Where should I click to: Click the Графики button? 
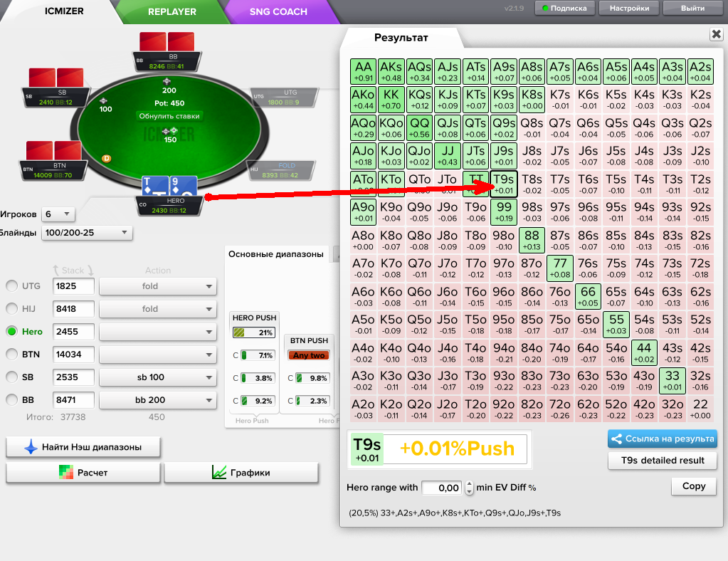[x=241, y=472]
